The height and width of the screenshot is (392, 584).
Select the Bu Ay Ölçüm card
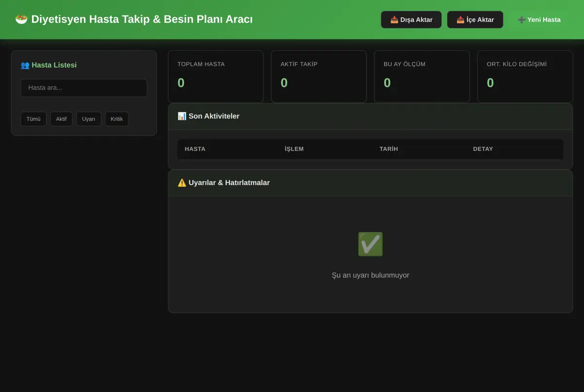(422, 76)
